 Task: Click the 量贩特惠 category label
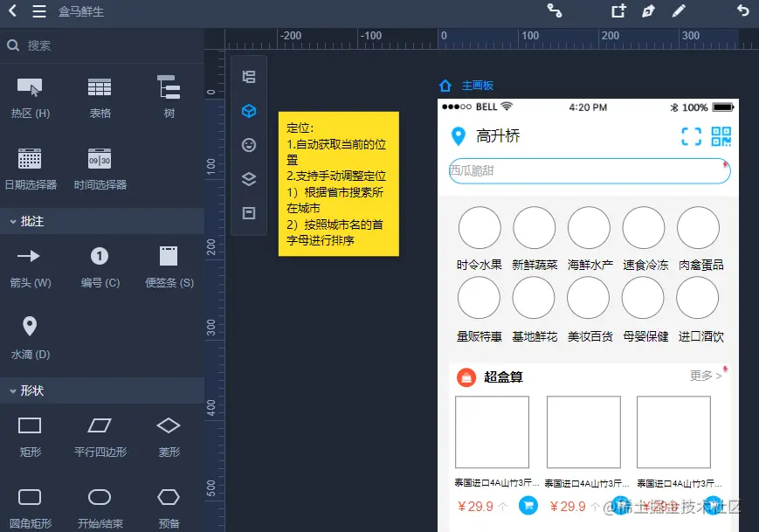click(x=480, y=336)
